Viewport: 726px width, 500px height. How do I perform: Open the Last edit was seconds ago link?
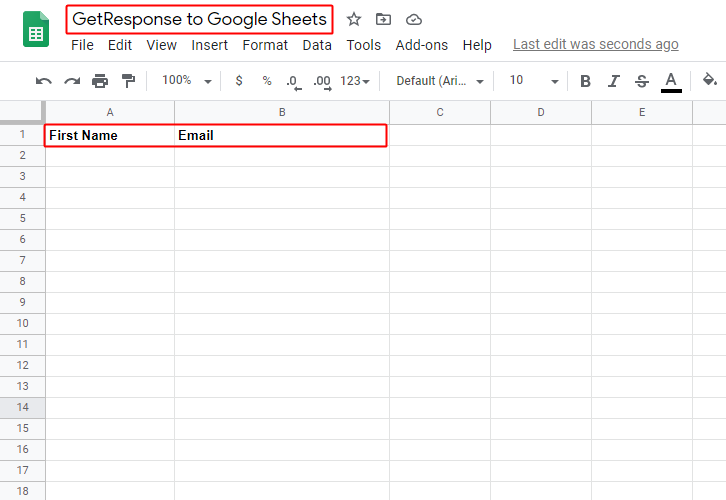(x=595, y=44)
